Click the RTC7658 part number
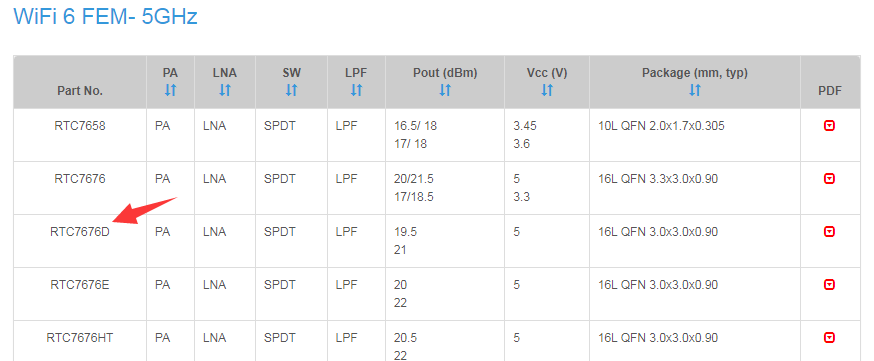Viewport: 874px width, 361px height. coord(80,126)
